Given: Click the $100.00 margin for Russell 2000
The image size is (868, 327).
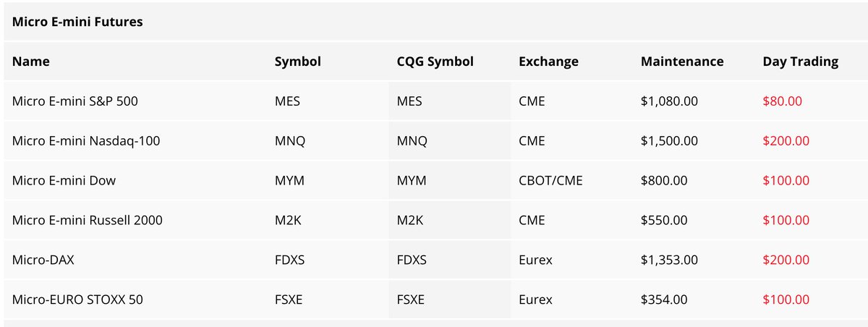Looking at the screenshot, I should point(786,220).
